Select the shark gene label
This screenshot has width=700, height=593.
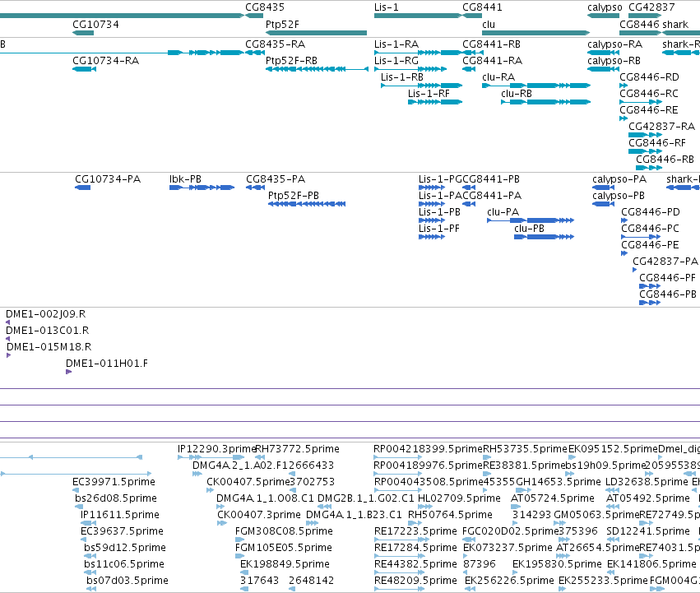click(675, 24)
